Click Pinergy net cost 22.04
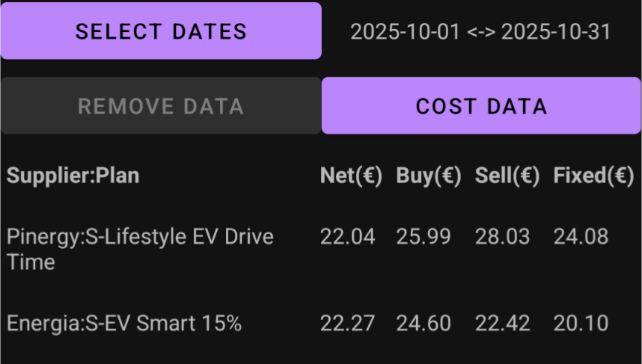 tap(348, 237)
